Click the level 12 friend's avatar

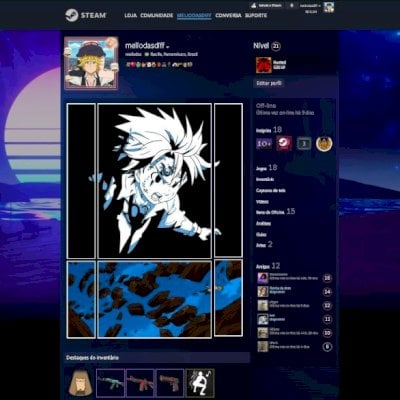(263, 305)
